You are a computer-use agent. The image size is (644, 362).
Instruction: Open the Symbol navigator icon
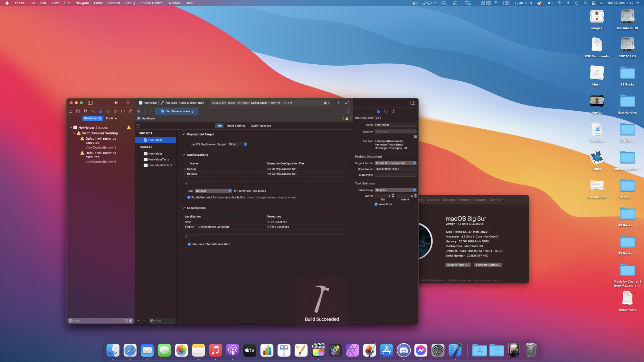[x=85, y=111]
